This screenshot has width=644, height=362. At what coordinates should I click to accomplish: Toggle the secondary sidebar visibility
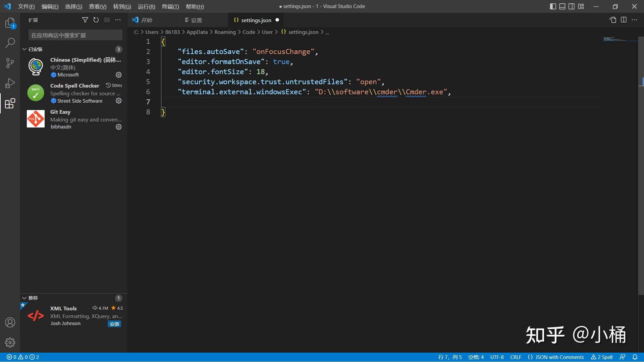coord(572,6)
